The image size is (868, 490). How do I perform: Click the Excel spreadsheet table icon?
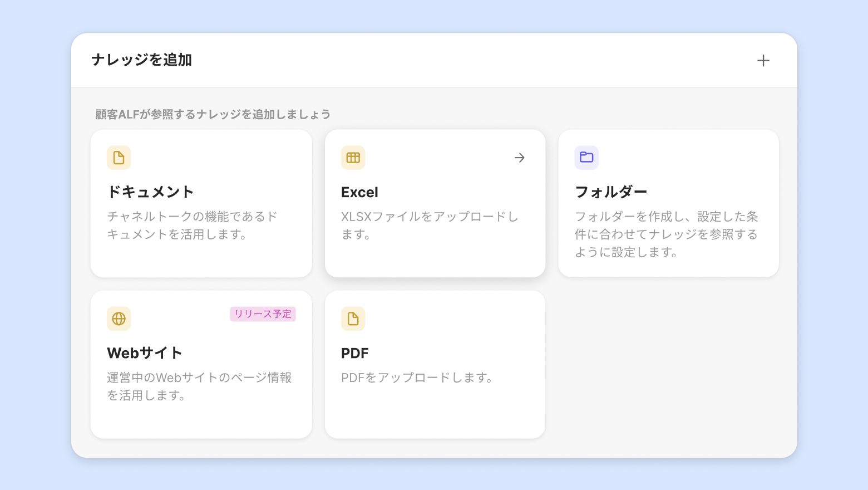[x=353, y=158]
